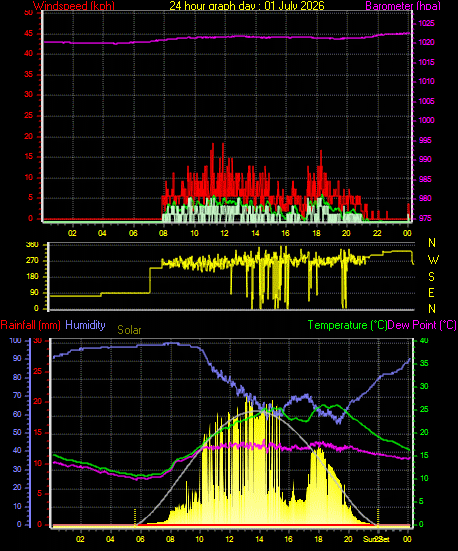Viewport: 458px width, 551px height.
Task: Click the "1005" barometer scale value
Action: (x=426, y=101)
